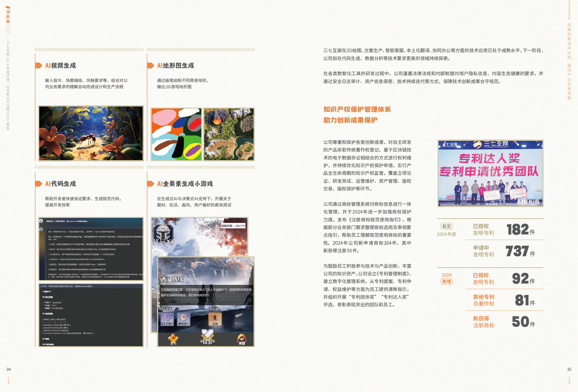Tap the crossed-swords 探索 explore icon
The height and width of the screenshot is (392, 578).
coord(207,337)
